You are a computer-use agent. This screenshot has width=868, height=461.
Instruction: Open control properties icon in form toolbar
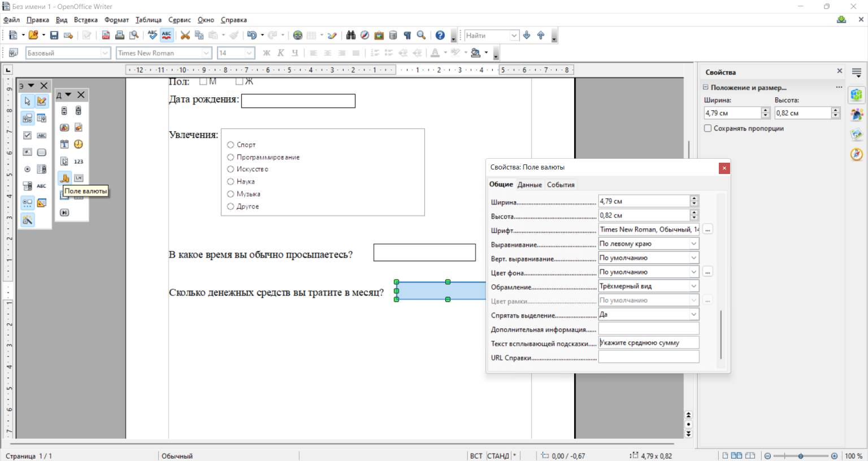tap(27, 118)
